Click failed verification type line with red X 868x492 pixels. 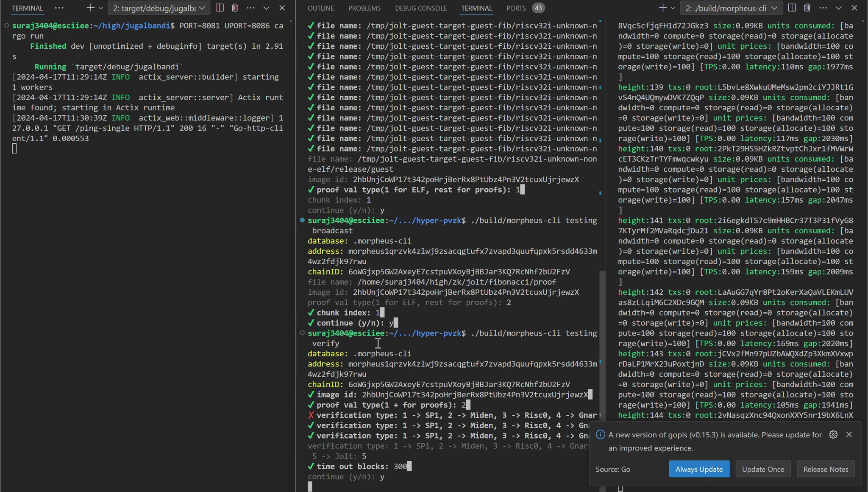tap(452, 415)
